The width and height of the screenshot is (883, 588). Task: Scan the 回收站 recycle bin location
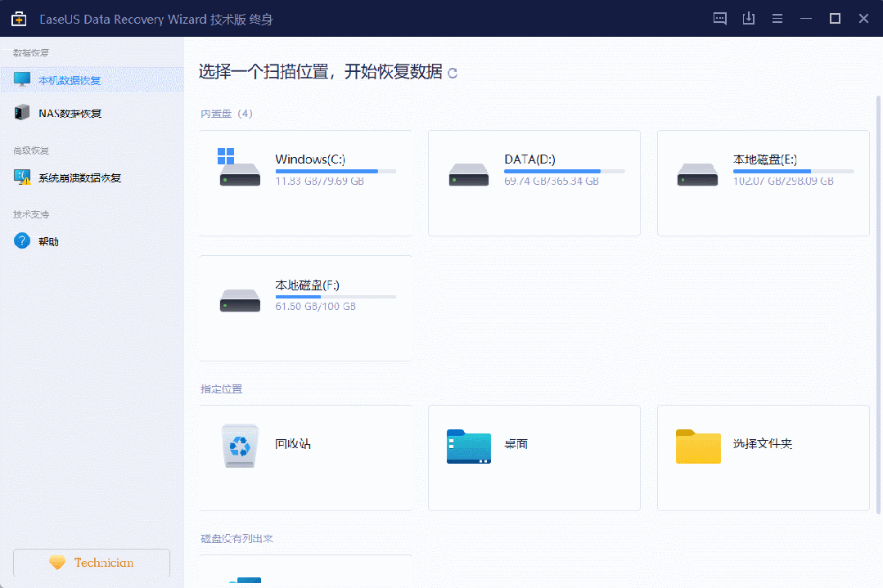[305, 458]
